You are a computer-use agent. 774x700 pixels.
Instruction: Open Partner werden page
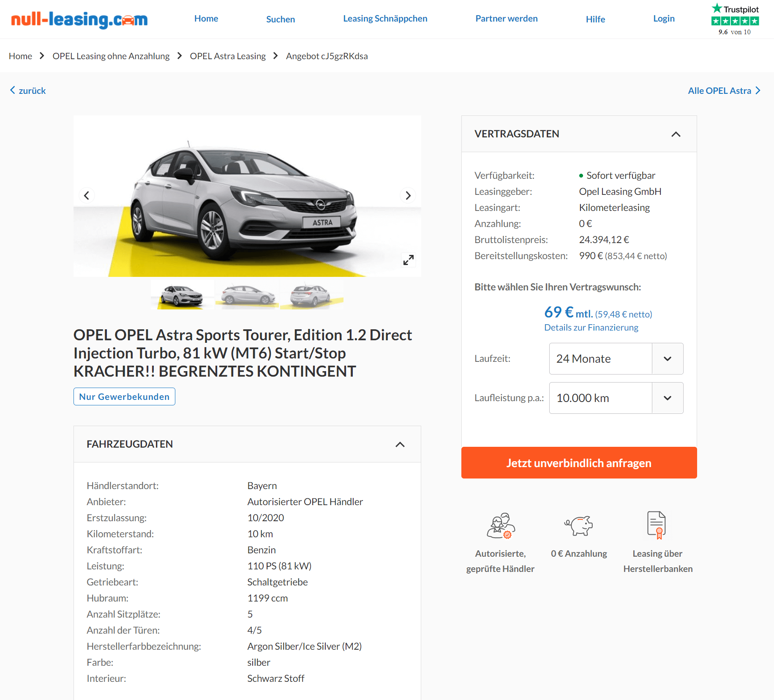click(x=507, y=19)
